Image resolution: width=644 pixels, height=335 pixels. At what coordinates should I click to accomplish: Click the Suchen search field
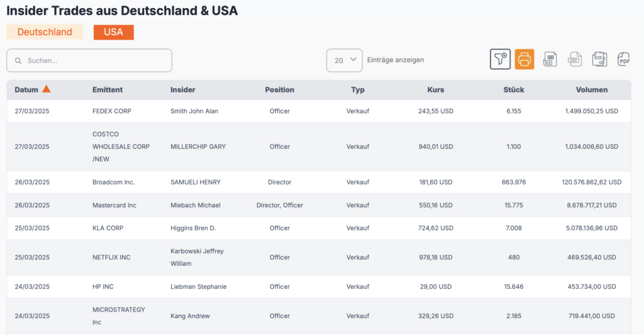click(94, 61)
